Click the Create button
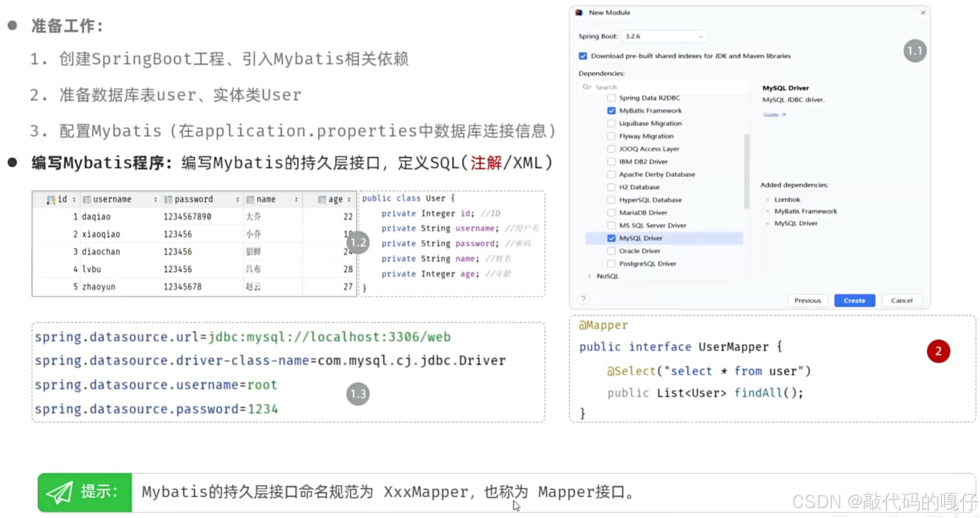Image resolution: width=980 pixels, height=518 pixels. tap(854, 300)
